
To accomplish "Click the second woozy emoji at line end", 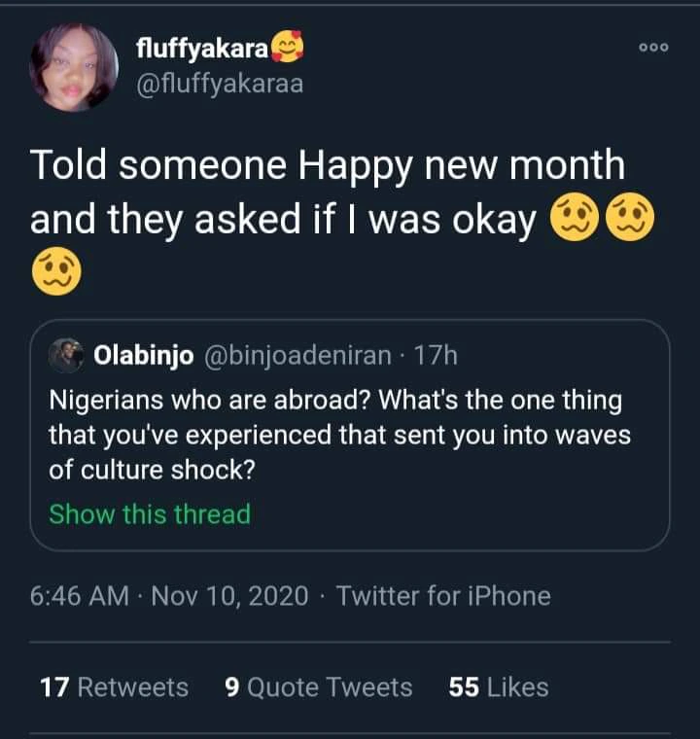I will click(631, 220).
